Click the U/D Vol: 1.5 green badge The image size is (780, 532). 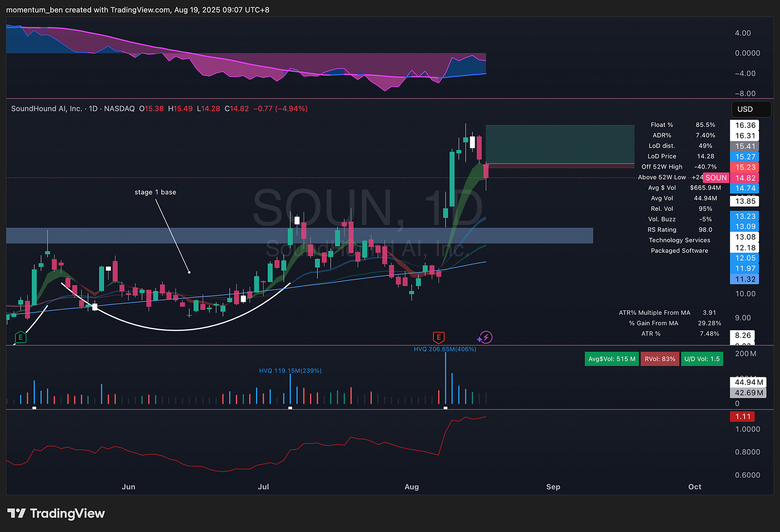pyautogui.click(x=702, y=359)
